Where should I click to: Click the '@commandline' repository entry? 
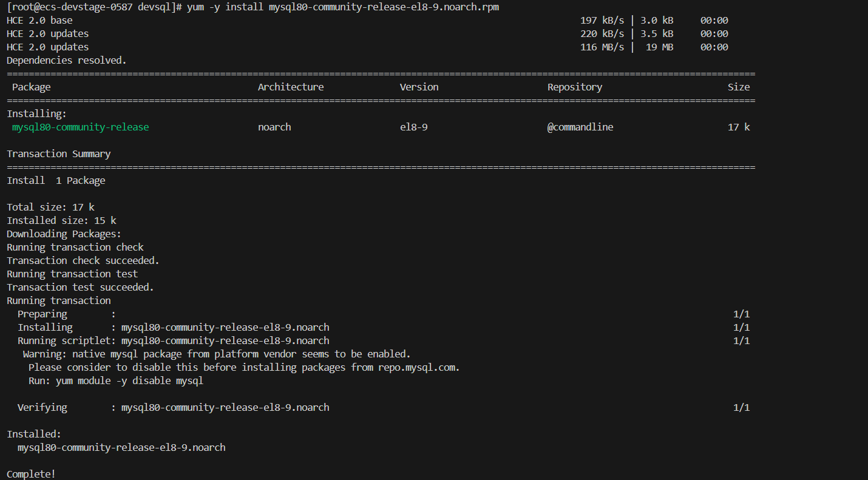point(580,127)
